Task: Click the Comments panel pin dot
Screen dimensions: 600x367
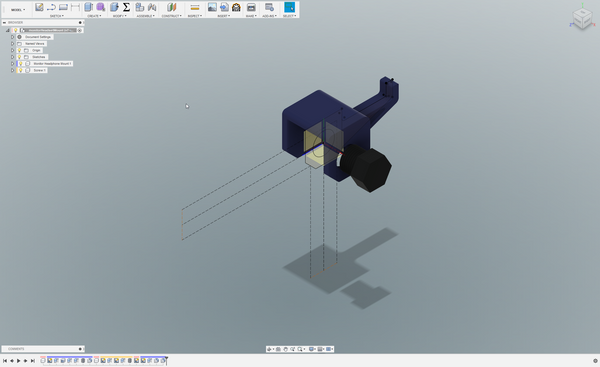Action: 80,349
